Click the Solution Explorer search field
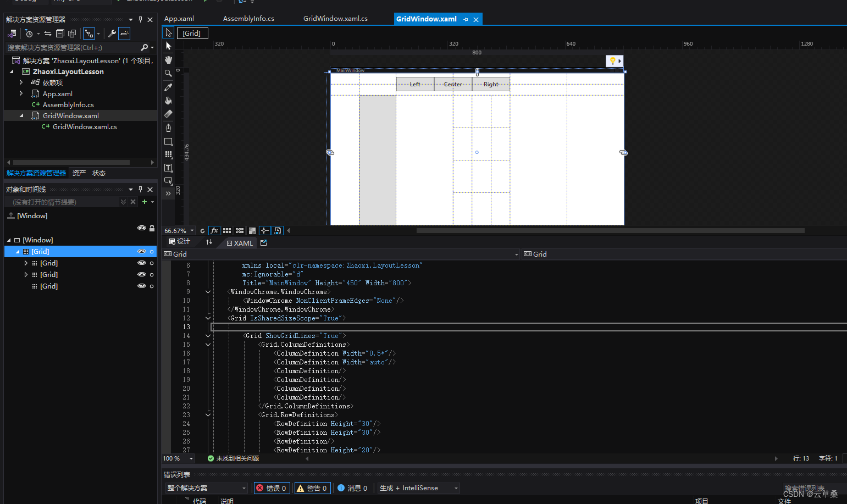Screen dimensions: 847x504 tap(73, 48)
